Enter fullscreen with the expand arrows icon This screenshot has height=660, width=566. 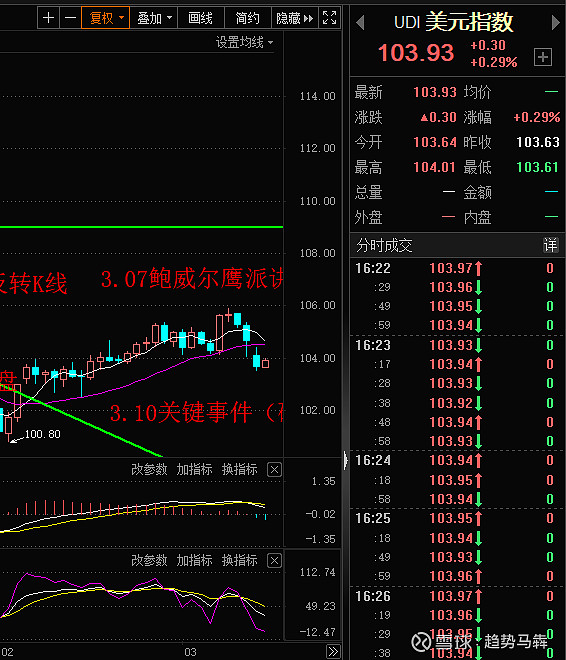[329, 18]
